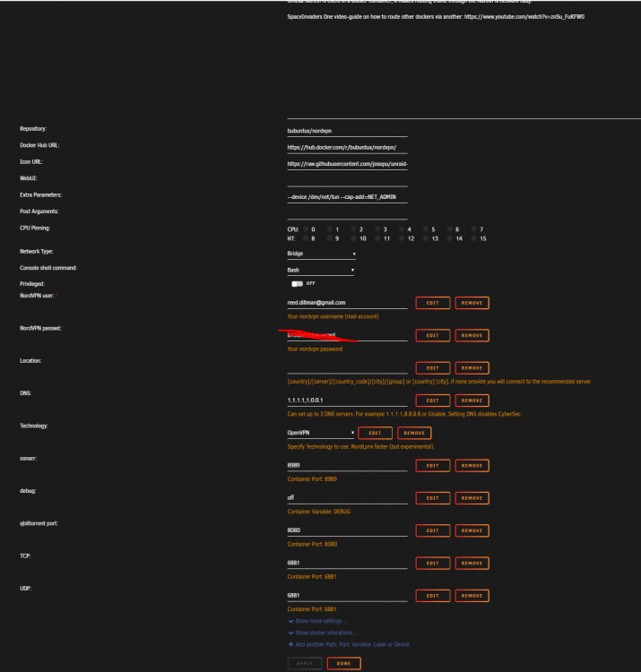
Task: Click the DNS 1.1.1.1,1.0.0.1 field
Action: pyautogui.click(x=347, y=401)
